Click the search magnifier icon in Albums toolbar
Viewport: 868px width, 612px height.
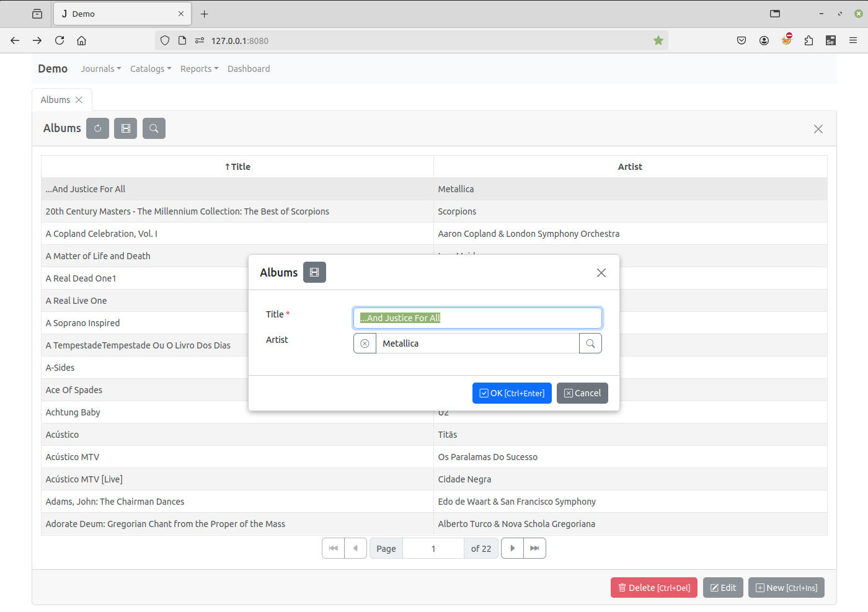(154, 128)
